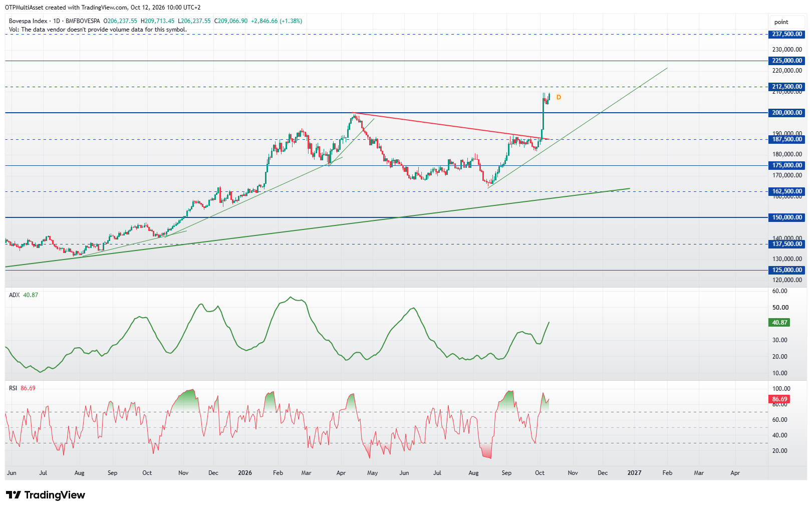Click the Vol data vendor notice text
812x510 pixels.
pos(98,30)
